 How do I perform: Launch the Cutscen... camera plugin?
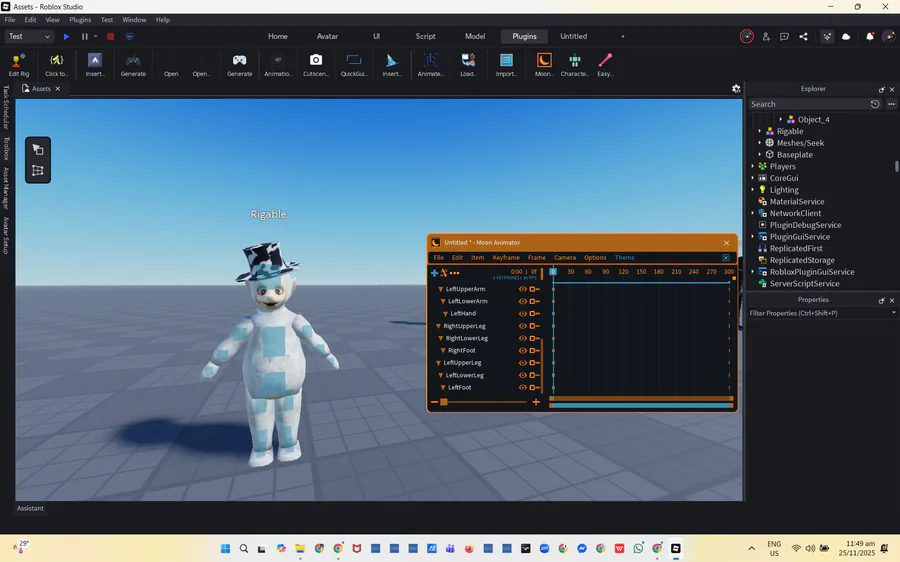[316, 64]
